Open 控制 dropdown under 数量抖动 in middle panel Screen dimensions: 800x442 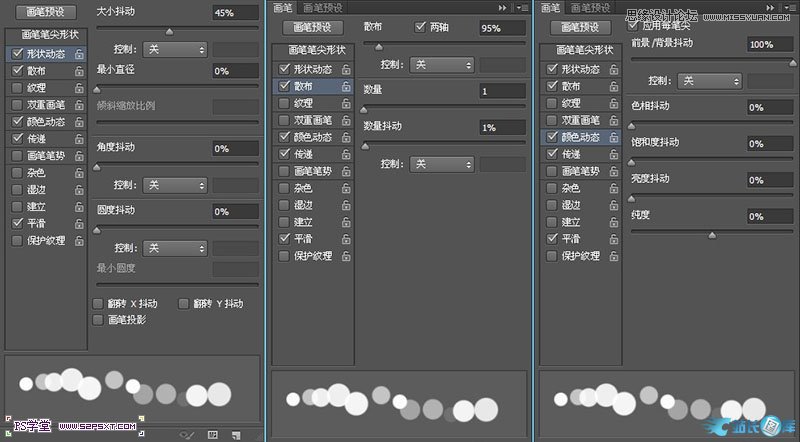pyautogui.click(x=442, y=164)
